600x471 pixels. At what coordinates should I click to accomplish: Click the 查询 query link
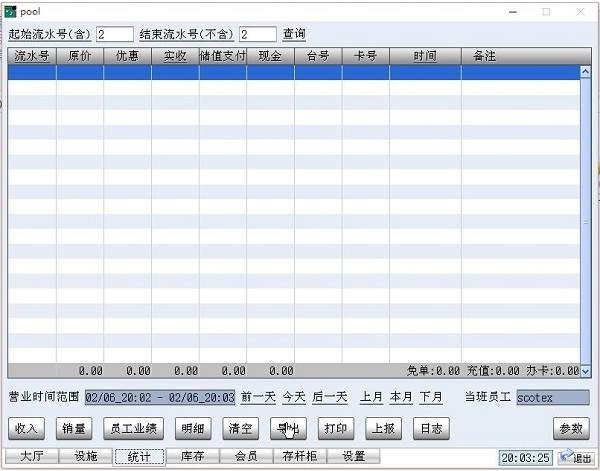294,34
